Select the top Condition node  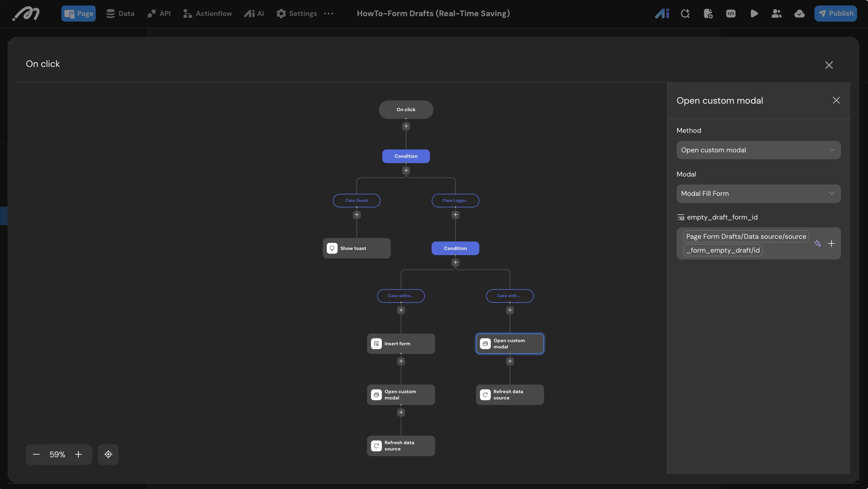point(406,156)
